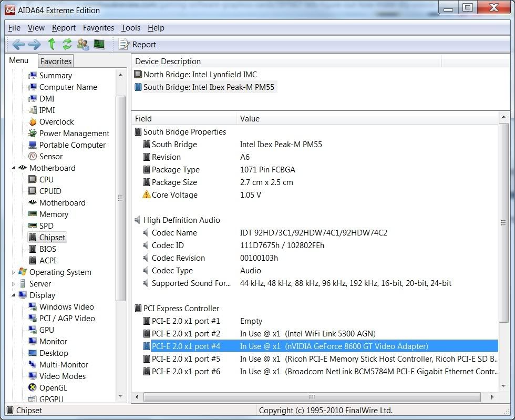Select Summary in the tree
This screenshot has width=515, height=420.
(x=56, y=76)
